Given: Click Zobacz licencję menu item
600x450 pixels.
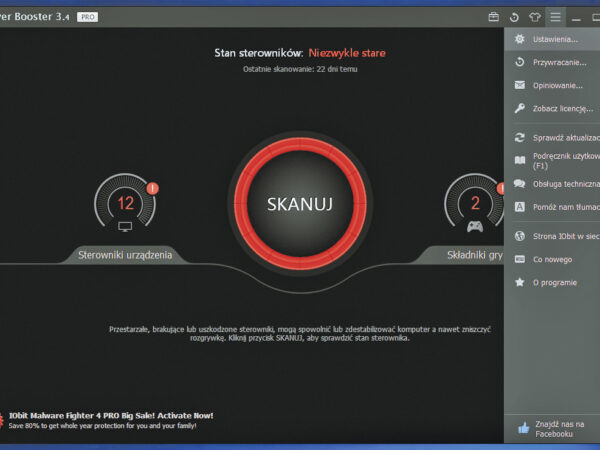Looking at the screenshot, I should click(x=562, y=107).
